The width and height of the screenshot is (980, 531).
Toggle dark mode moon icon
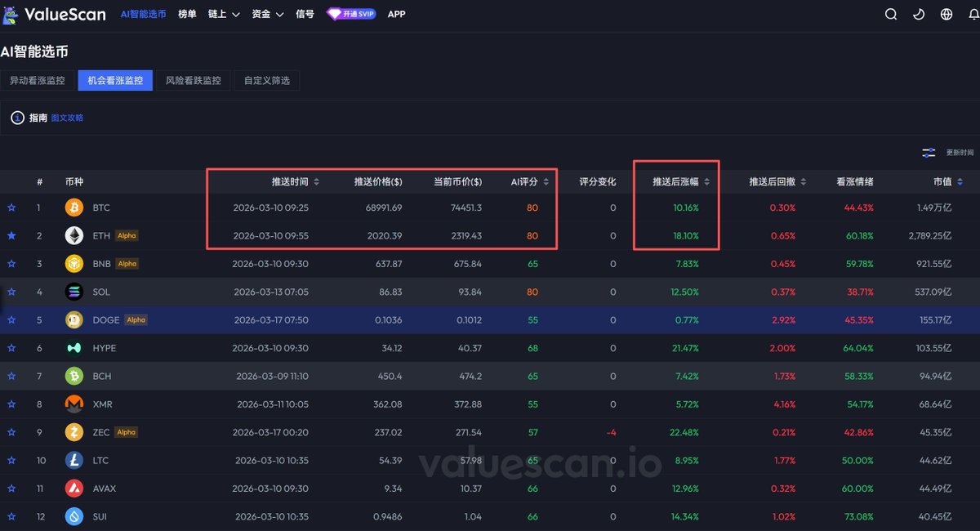[x=919, y=15]
